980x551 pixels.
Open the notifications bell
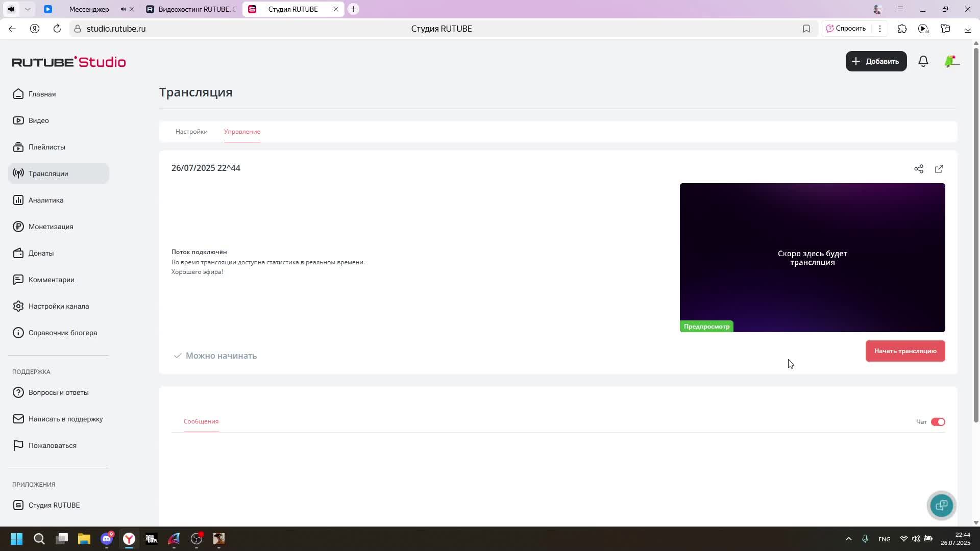(x=923, y=61)
